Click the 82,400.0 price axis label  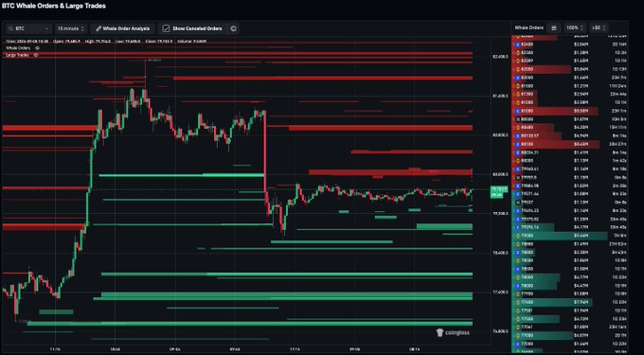point(500,57)
